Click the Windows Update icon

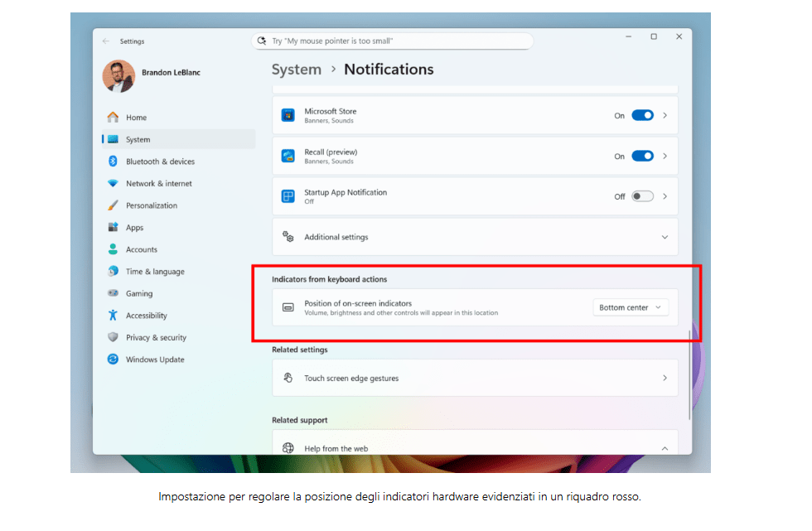pos(113,360)
